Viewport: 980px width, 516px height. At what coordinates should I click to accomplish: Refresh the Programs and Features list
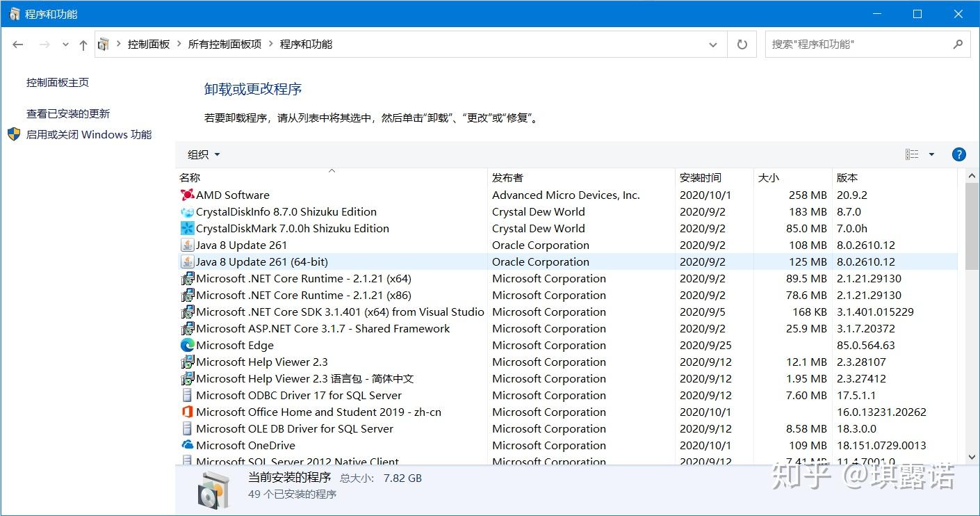coord(742,45)
